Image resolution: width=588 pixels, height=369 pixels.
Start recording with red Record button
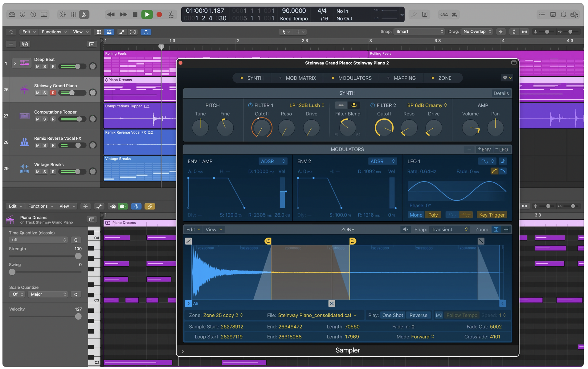(159, 15)
